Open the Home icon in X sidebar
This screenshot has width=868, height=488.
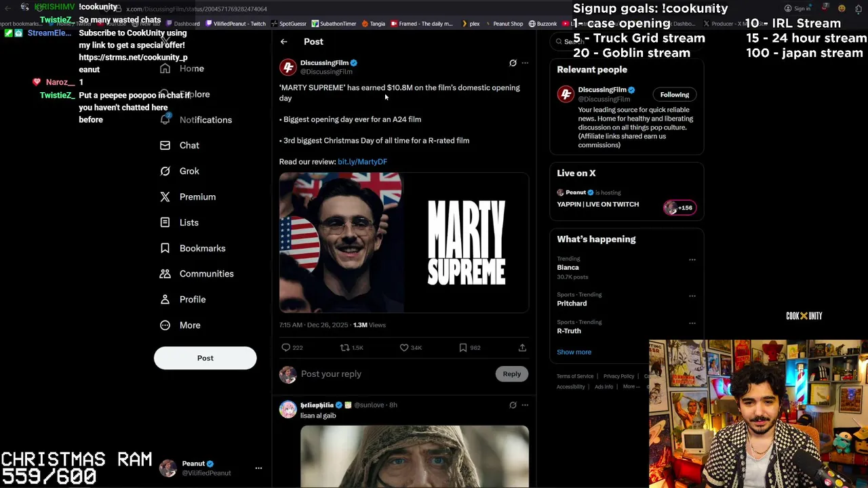click(165, 68)
